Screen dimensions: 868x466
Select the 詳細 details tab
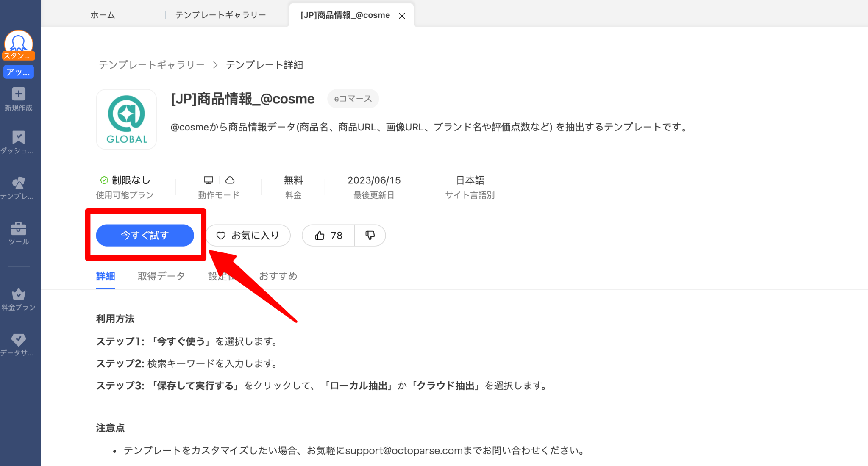pyautogui.click(x=106, y=276)
